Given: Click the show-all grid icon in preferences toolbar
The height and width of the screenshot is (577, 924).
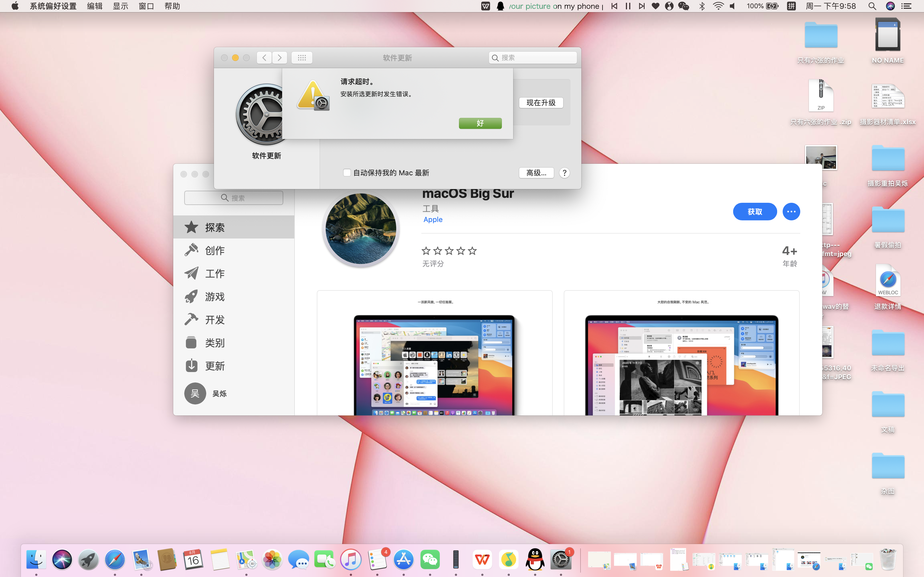Looking at the screenshot, I should (302, 58).
